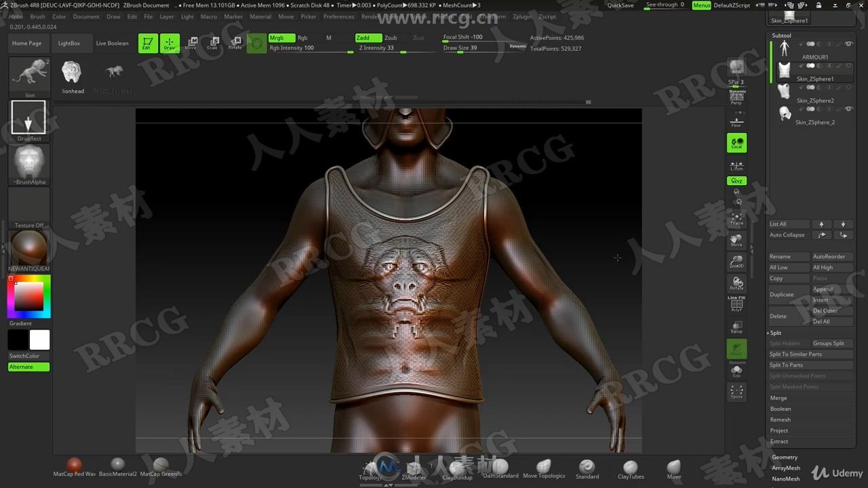868x488 pixels.
Task: Click the BPR render button
Action: click(x=736, y=68)
